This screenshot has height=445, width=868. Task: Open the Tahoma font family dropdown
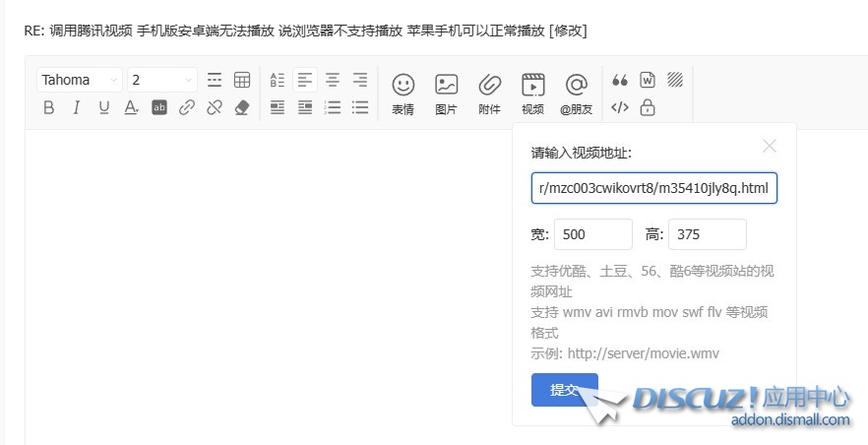pyautogui.click(x=80, y=80)
